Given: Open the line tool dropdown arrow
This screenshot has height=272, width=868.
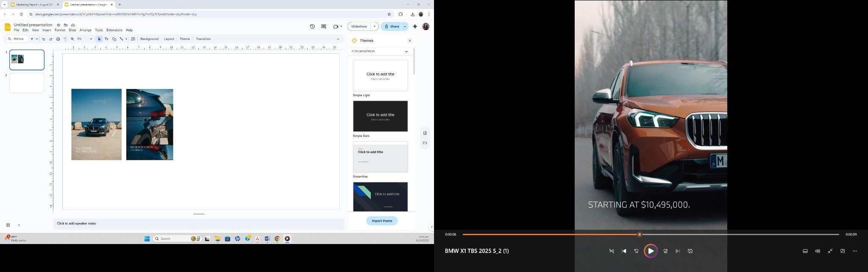Looking at the screenshot, I should tap(126, 39).
